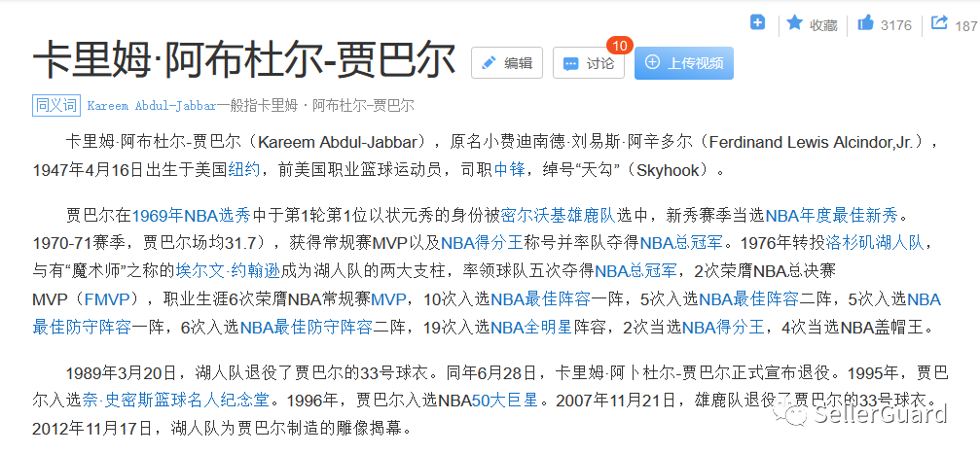Open the 中锋 position link

509,170
